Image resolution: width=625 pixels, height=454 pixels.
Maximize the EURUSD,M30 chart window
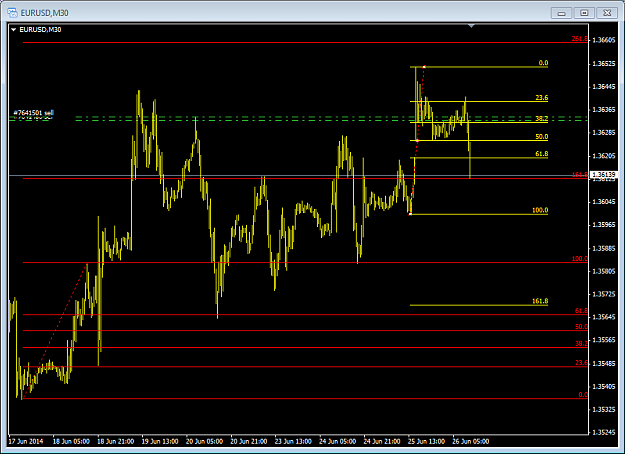pyautogui.click(x=584, y=13)
